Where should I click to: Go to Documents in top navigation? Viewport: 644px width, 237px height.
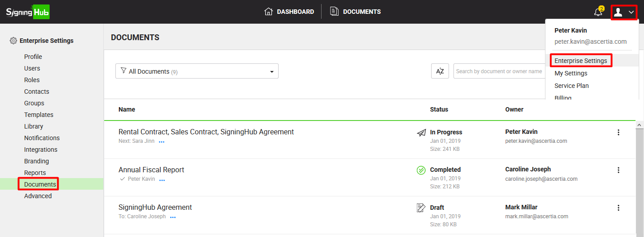pyautogui.click(x=356, y=12)
